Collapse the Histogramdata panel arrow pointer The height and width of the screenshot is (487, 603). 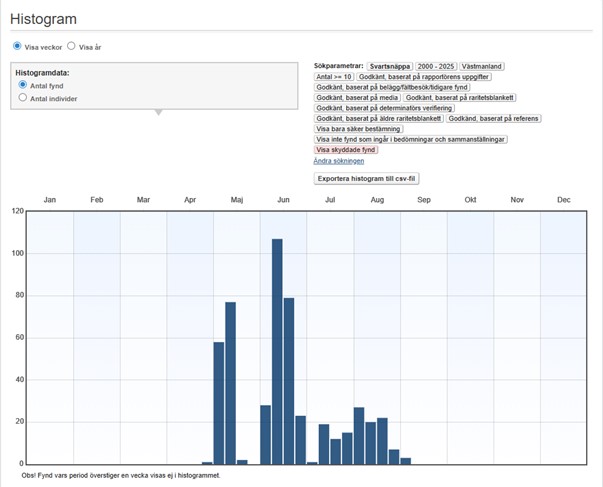pos(155,112)
